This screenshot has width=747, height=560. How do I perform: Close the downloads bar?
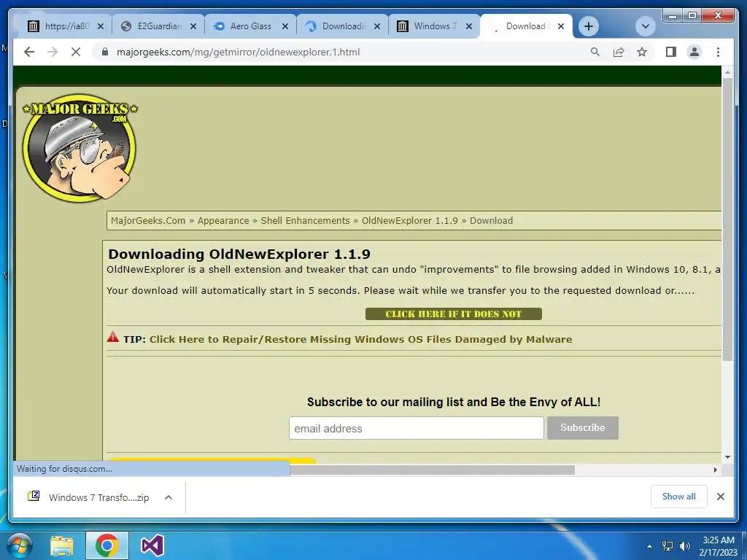point(720,497)
